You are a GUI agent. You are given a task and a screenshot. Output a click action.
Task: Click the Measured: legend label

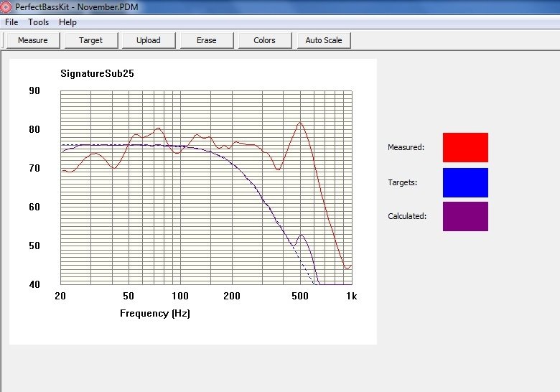[406, 147]
